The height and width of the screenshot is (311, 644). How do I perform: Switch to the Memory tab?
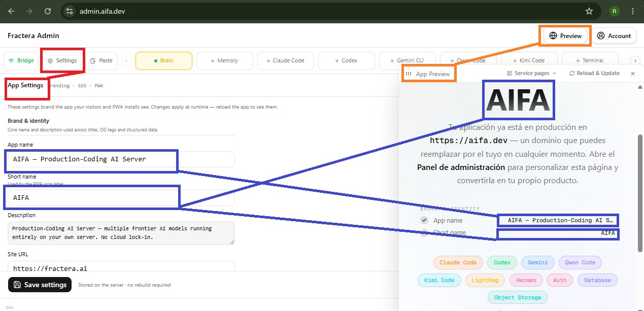click(x=224, y=60)
